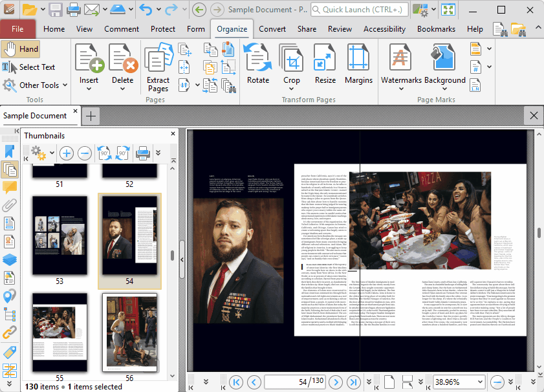Activate the Select Text tool

click(29, 67)
